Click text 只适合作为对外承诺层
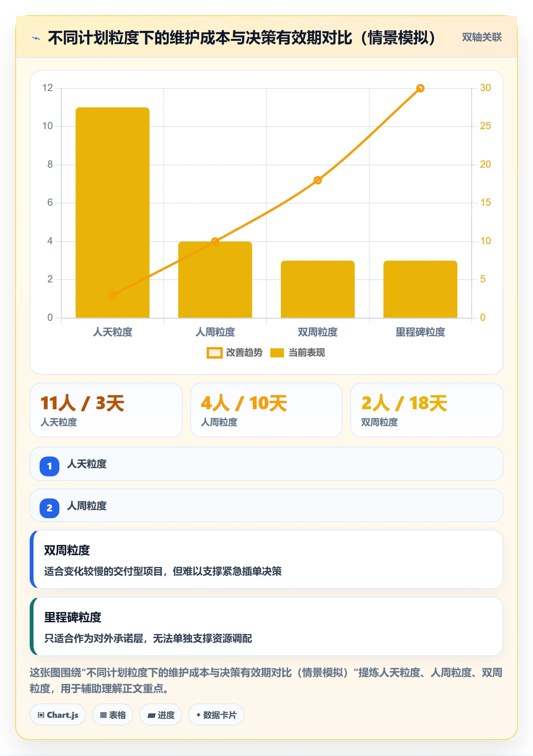Screen dimensions: 533x756 point(94,638)
